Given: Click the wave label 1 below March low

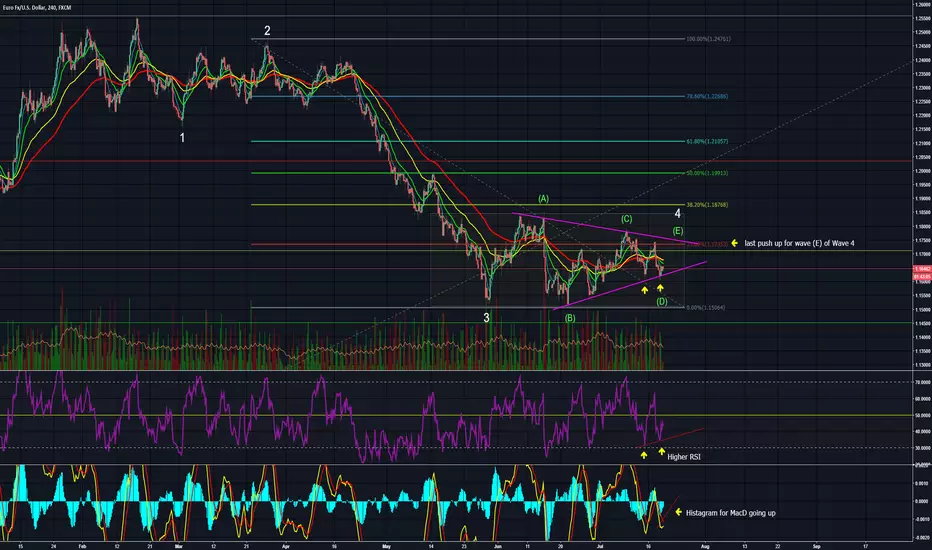Looking at the screenshot, I should pyautogui.click(x=182, y=137).
